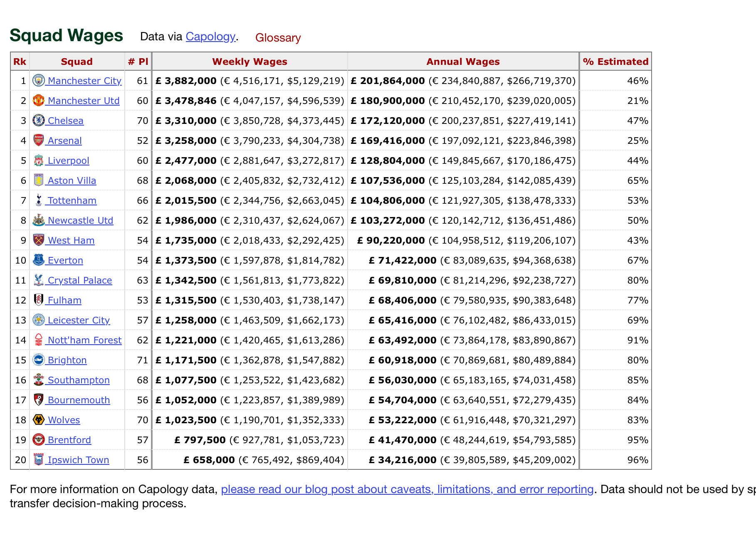Viewport: 756px width, 533px height.
Task: Select weekly wages cell £ 797,500
Action: coord(250,440)
